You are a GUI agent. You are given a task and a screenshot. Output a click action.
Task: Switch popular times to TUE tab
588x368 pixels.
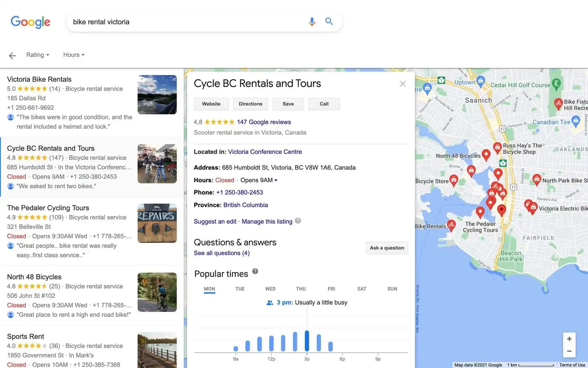[240, 289]
